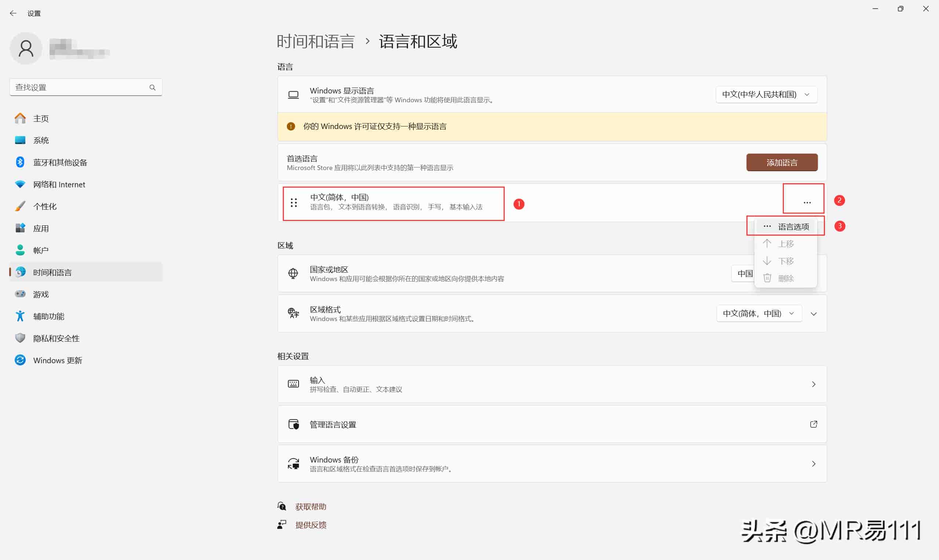Click the 查找设置 search field
The width and height of the screenshot is (939, 560).
(x=86, y=88)
